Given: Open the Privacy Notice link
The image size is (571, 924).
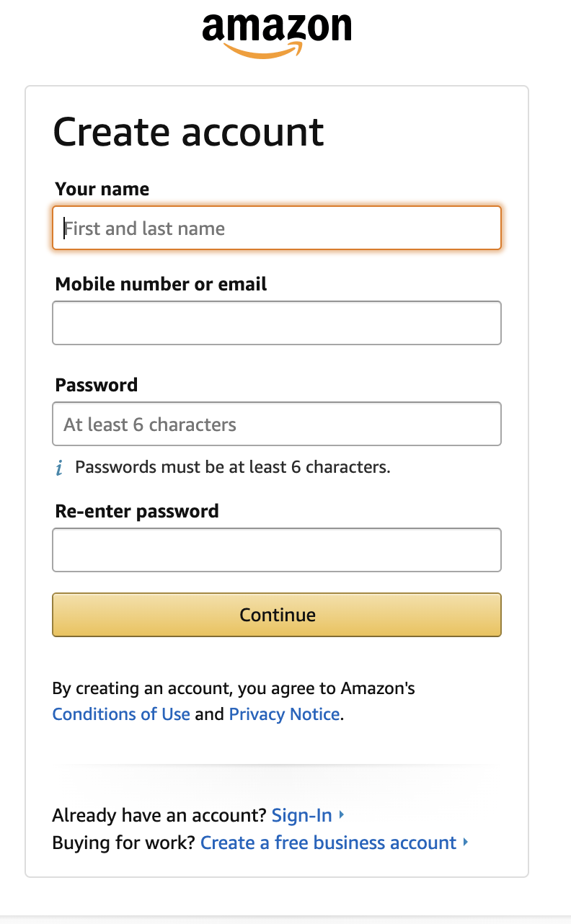Looking at the screenshot, I should [284, 714].
